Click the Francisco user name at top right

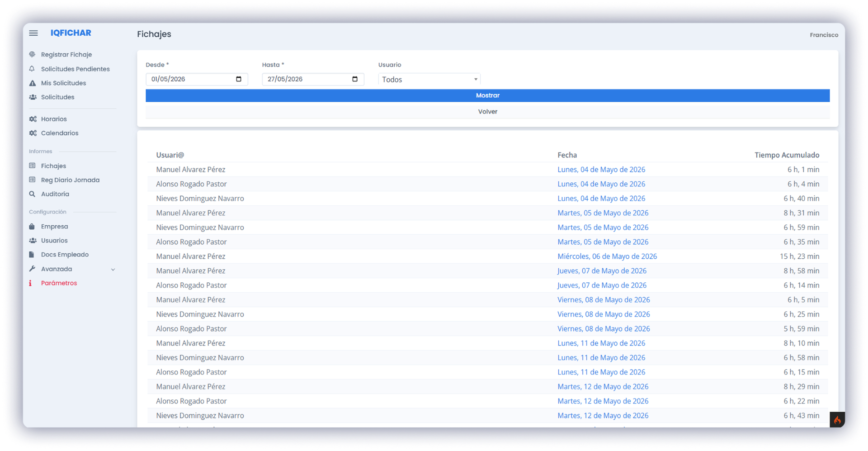(x=824, y=35)
